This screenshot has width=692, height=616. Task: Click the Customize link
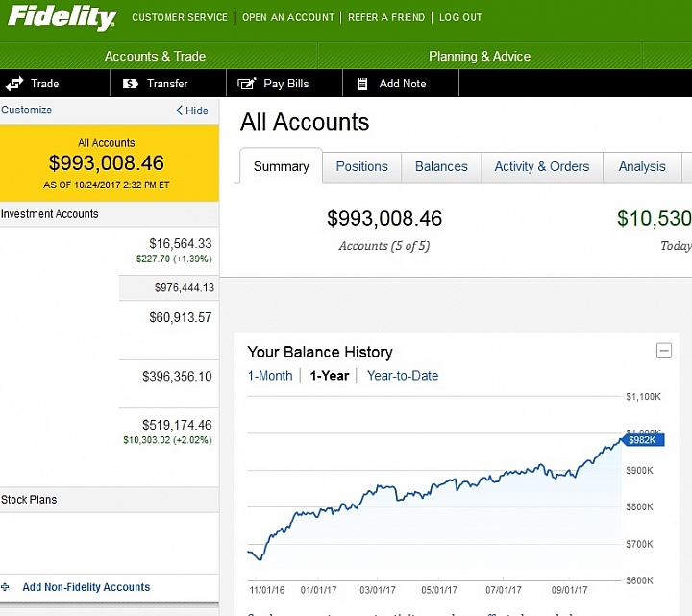[x=27, y=110]
